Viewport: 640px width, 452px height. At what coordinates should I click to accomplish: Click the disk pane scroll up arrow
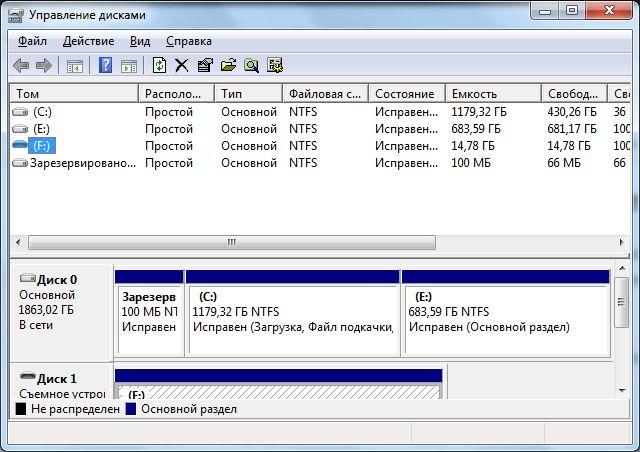point(622,268)
